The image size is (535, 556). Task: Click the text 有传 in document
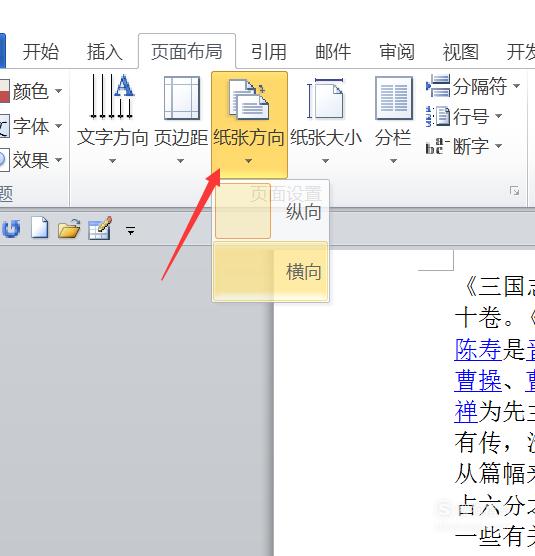click(x=478, y=443)
